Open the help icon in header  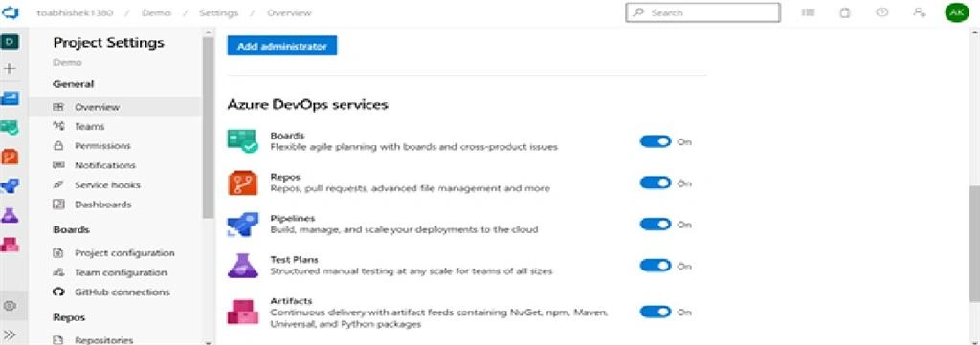click(881, 12)
